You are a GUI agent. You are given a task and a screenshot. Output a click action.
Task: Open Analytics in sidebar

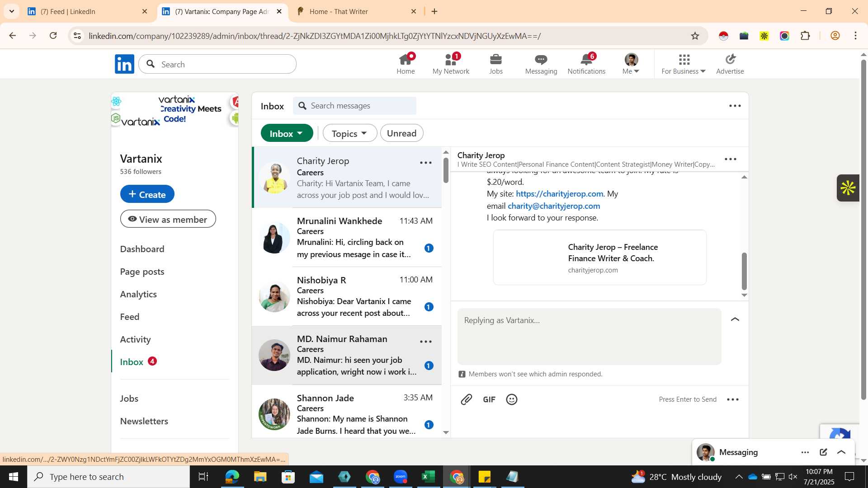click(x=138, y=294)
